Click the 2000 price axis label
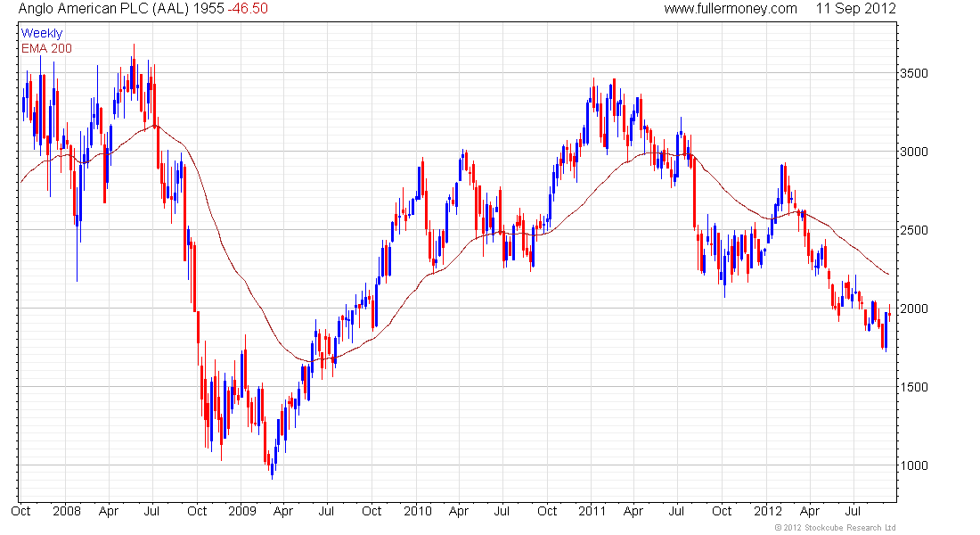 913,309
